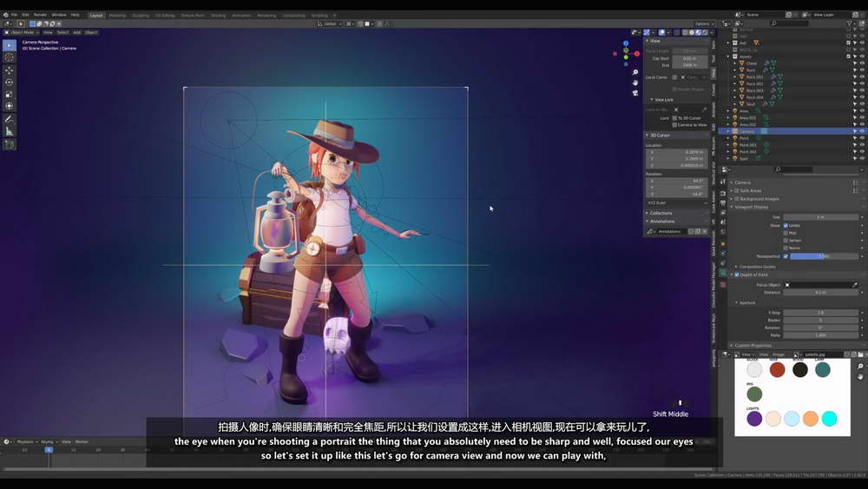Click the F-Stop value field
Screen dimensions: 868x489
(820, 313)
